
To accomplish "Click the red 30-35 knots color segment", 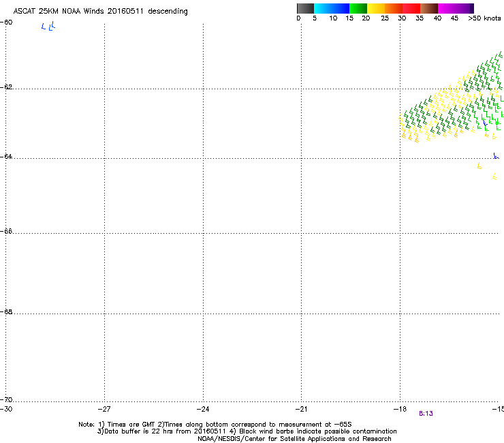I will click(411, 8).
